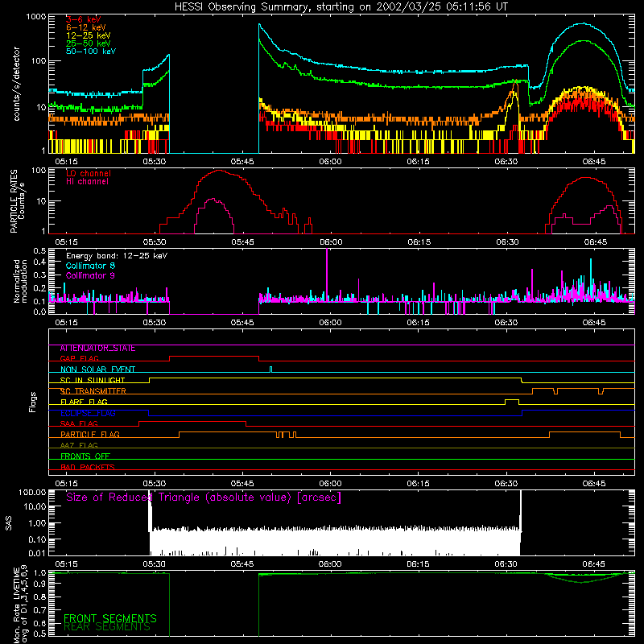
Task: Click the 0.4 tick on the modulation axis
Action: [39, 262]
